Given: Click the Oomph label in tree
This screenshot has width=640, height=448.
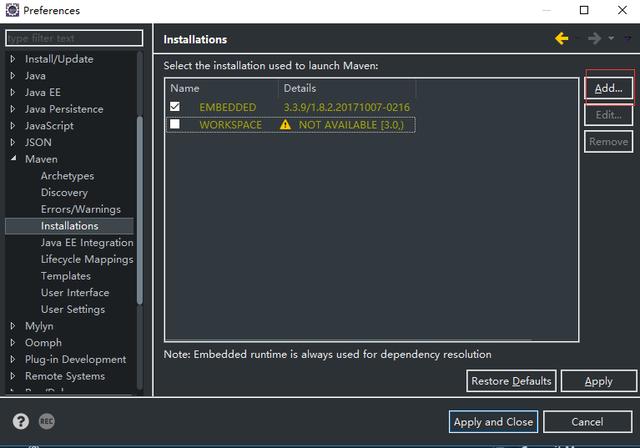Looking at the screenshot, I should 43,343.
